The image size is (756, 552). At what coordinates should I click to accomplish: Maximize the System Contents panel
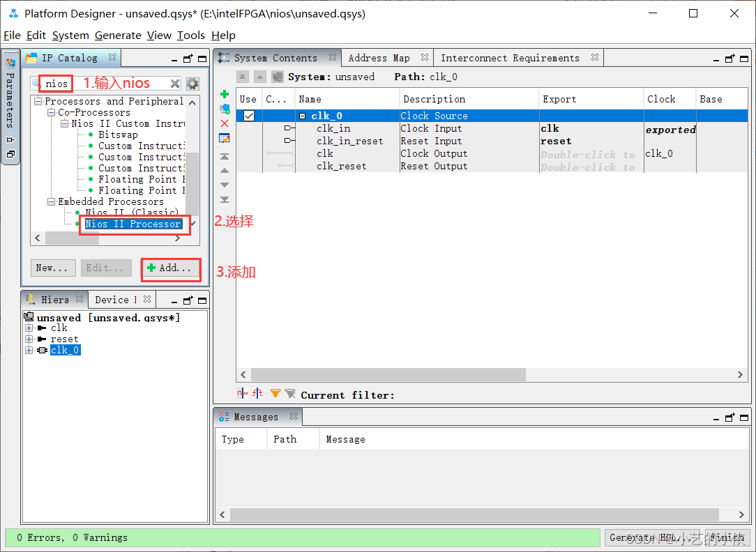744,59
